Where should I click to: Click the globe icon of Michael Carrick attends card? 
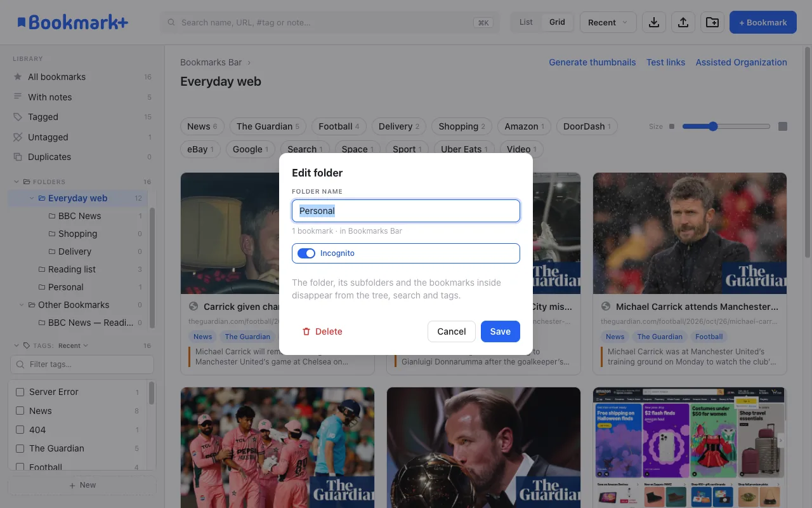pos(606,306)
